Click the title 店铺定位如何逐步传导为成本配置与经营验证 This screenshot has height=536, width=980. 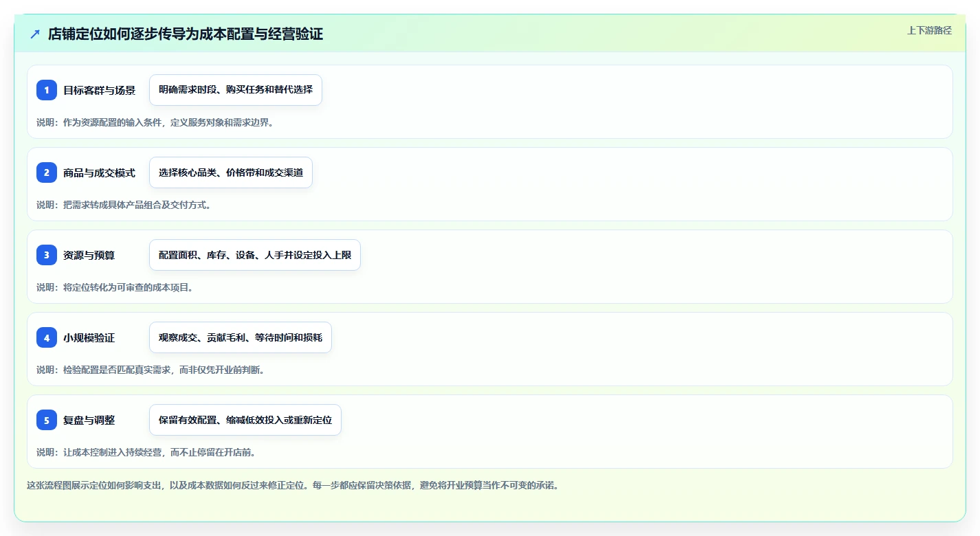(186, 34)
